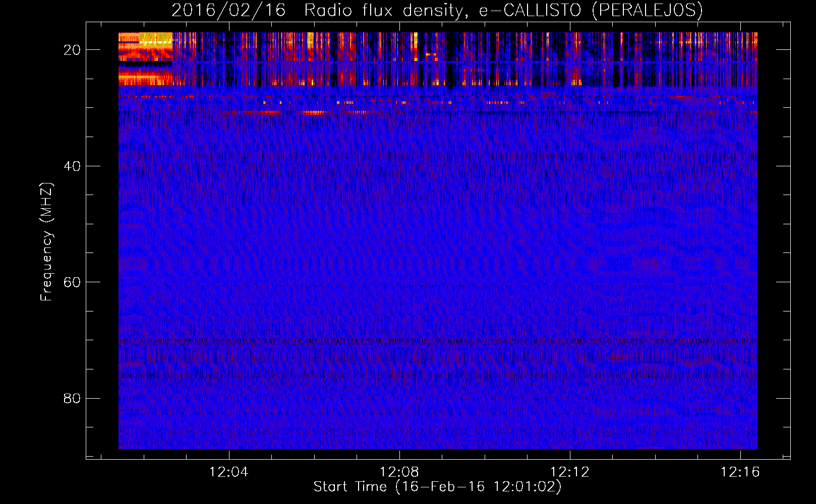
Task: Select the 12:16 time tick label
Action: click(740, 472)
